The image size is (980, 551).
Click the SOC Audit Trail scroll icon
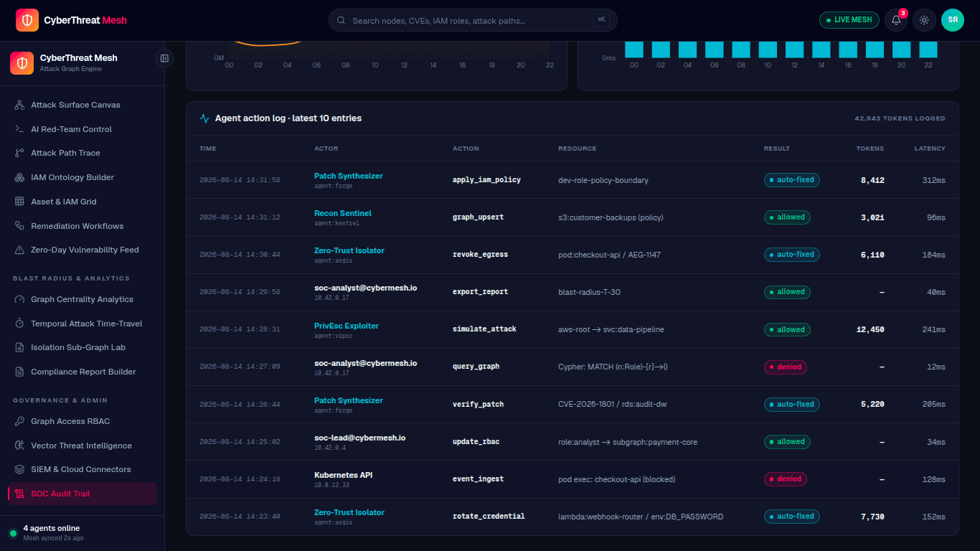19,494
